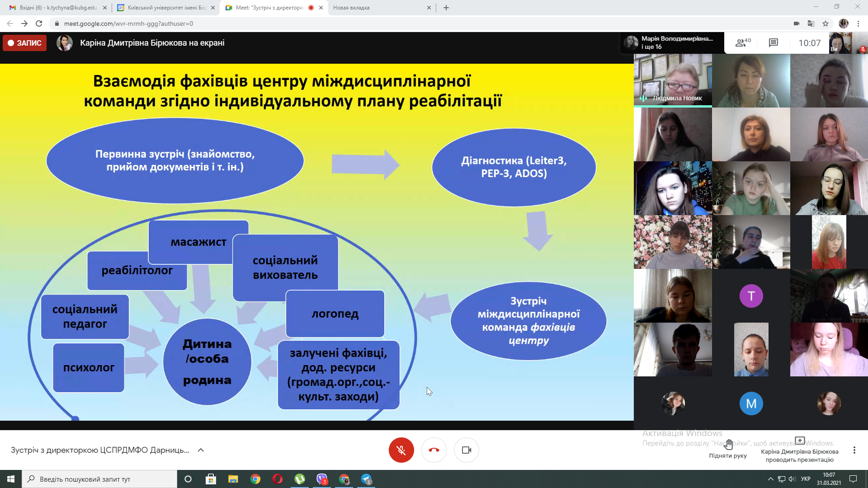Click the Raise hand icon
Image resolution: width=868 pixels, height=488 pixels.
click(x=728, y=446)
